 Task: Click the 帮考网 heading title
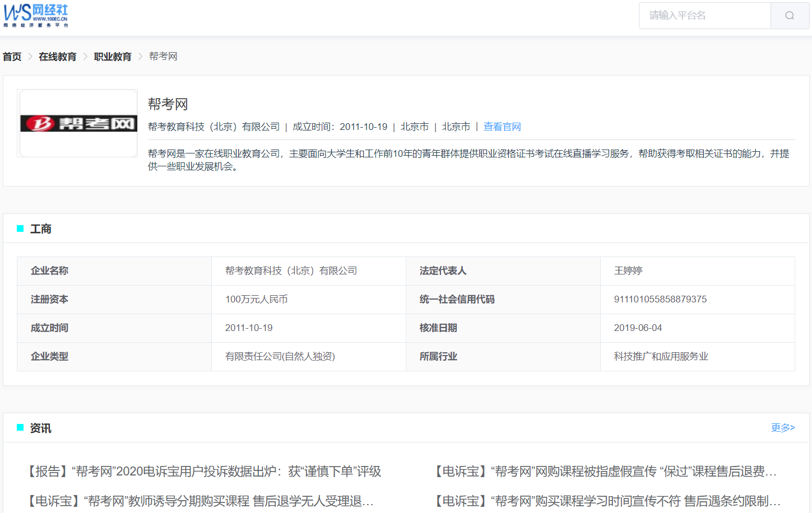(168, 104)
